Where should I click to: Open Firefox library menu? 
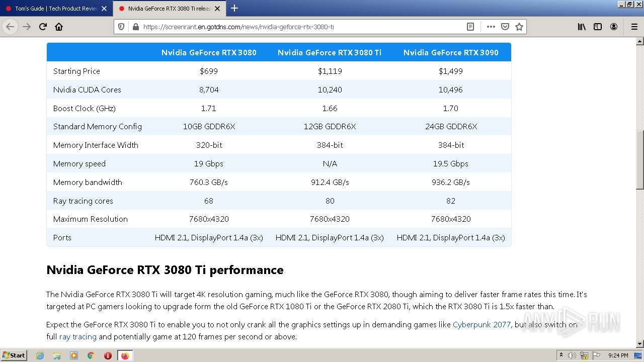[582, 27]
